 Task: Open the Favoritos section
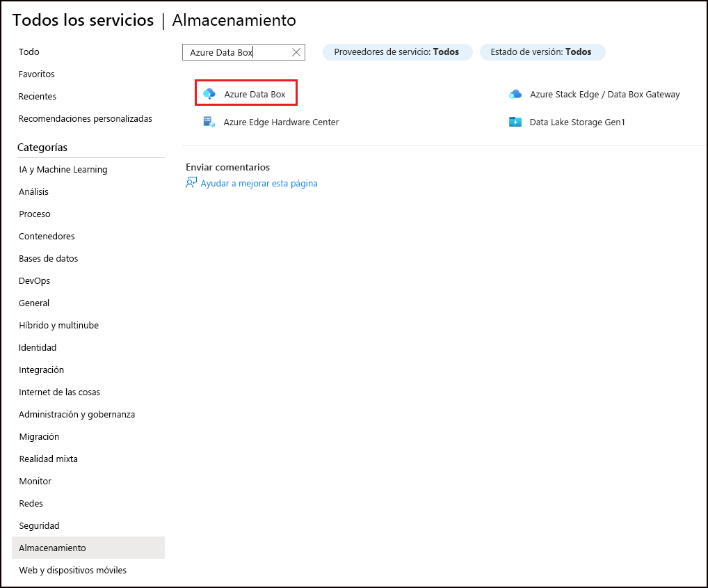pyautogui.click(x=35, y=74)
